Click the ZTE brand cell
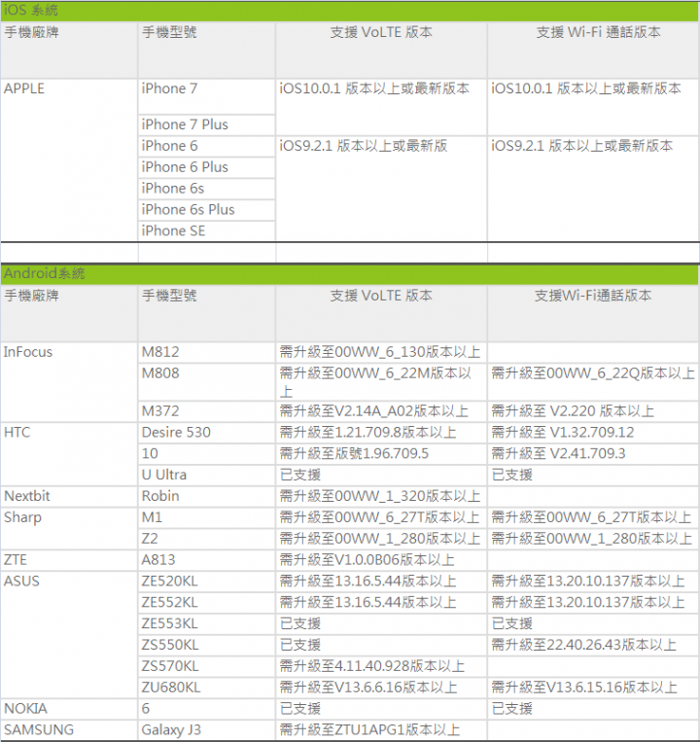The image size is (700, 742). coord(69,560)
